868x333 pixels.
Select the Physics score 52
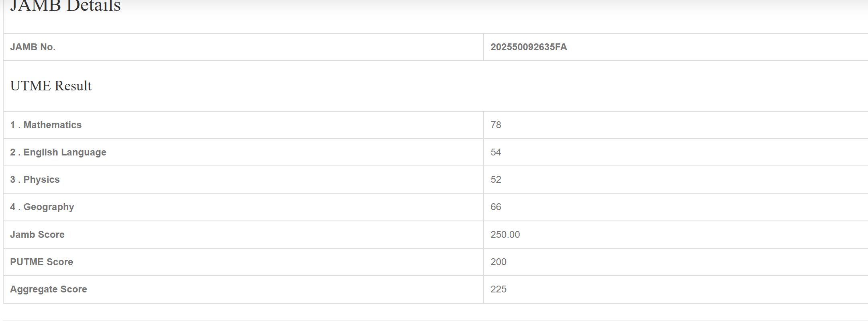pyautogui.click(x=496, y=180)
